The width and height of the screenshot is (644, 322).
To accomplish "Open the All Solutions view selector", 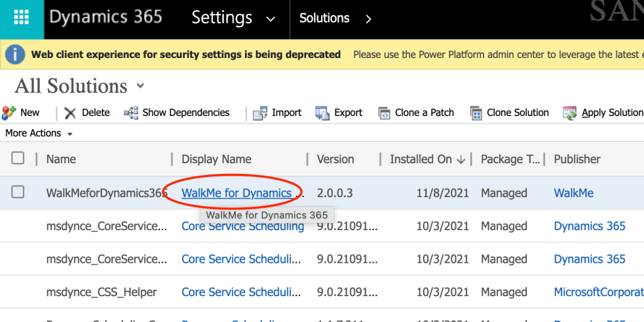I will [140, 86].
